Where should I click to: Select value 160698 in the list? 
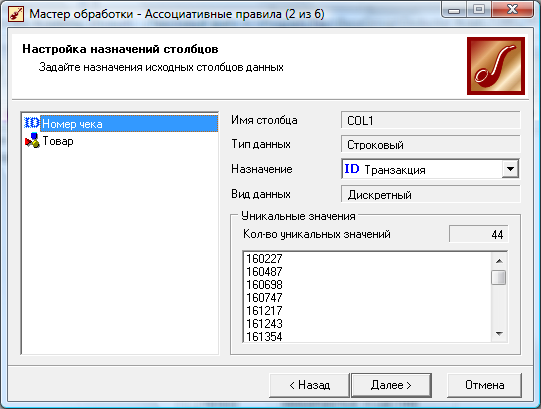tap(264, 285)
